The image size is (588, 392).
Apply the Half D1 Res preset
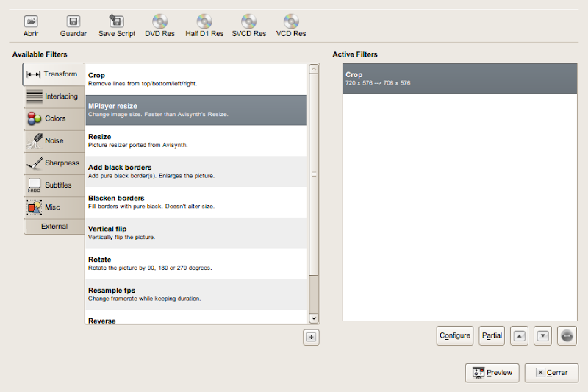click(x=204, y=22)
